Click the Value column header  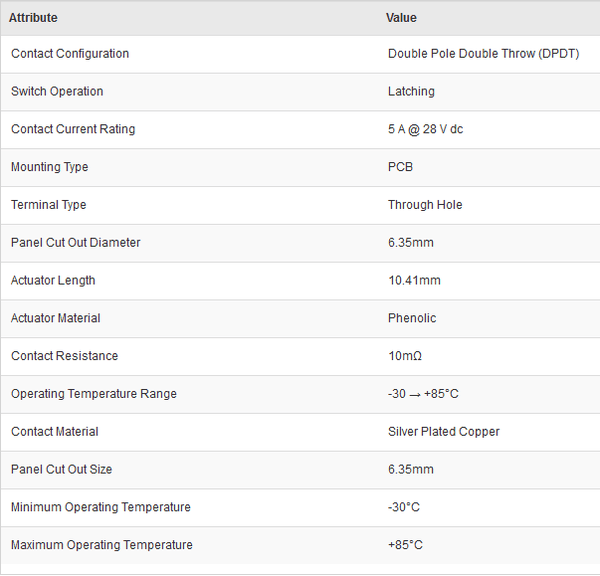pyautogui.click(x=401, y=18)
